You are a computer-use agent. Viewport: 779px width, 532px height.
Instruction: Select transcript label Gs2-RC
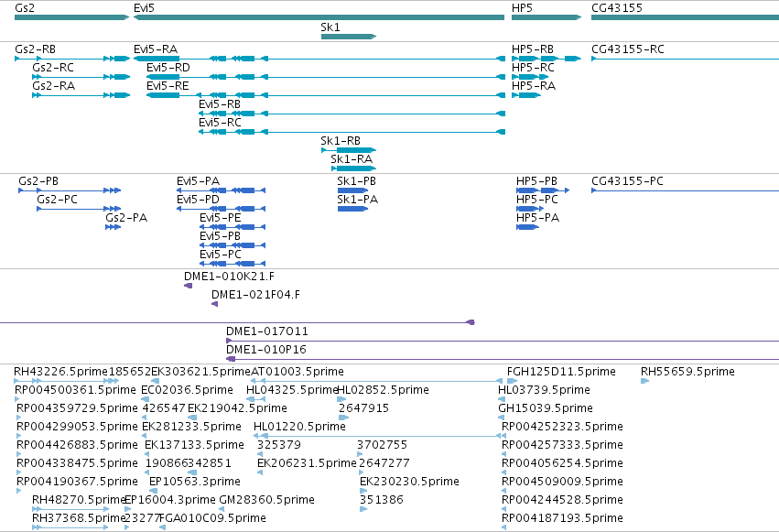click(53, 68)
